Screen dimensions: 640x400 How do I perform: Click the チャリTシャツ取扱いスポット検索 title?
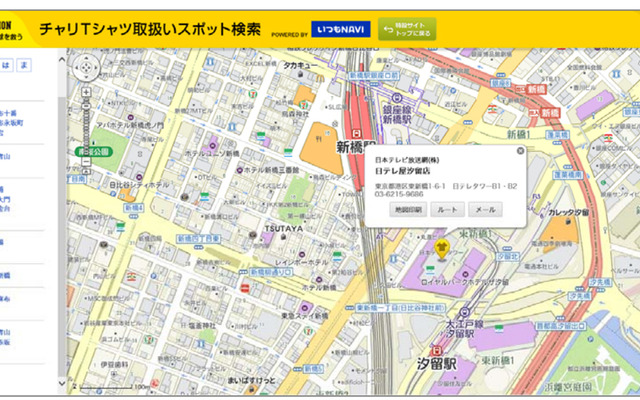coord(150,29)
